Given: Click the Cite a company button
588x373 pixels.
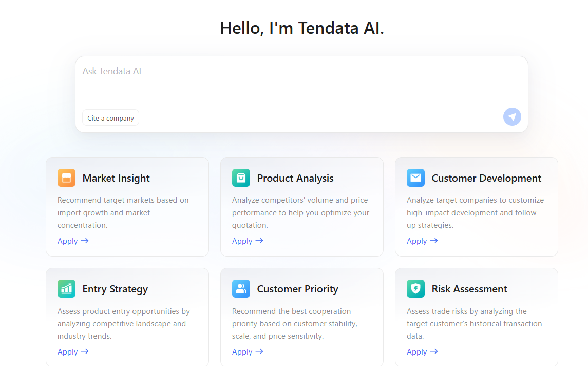Looking at the screenshot, I should [110, 118].
